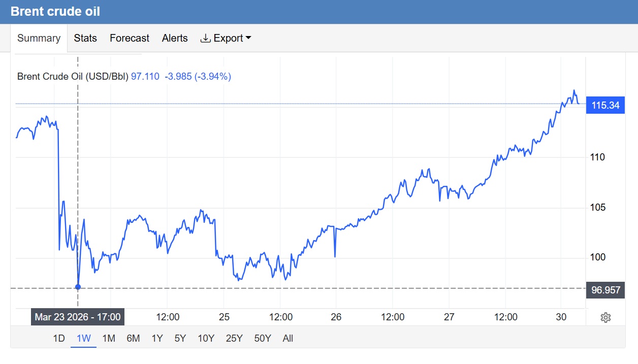Click the 115.34 current price label
The image size is (638, 364).
605,106
